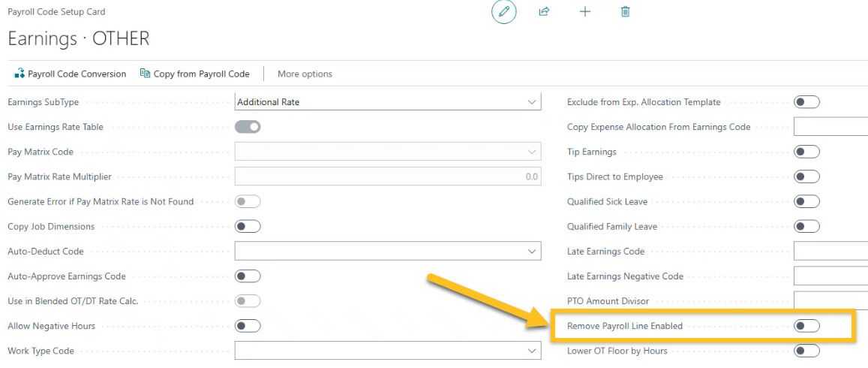Viewport: 868px width, 368px height.
Task: Enable the Remove Payroll Line Enabled toggle
Action: [806, 326]
